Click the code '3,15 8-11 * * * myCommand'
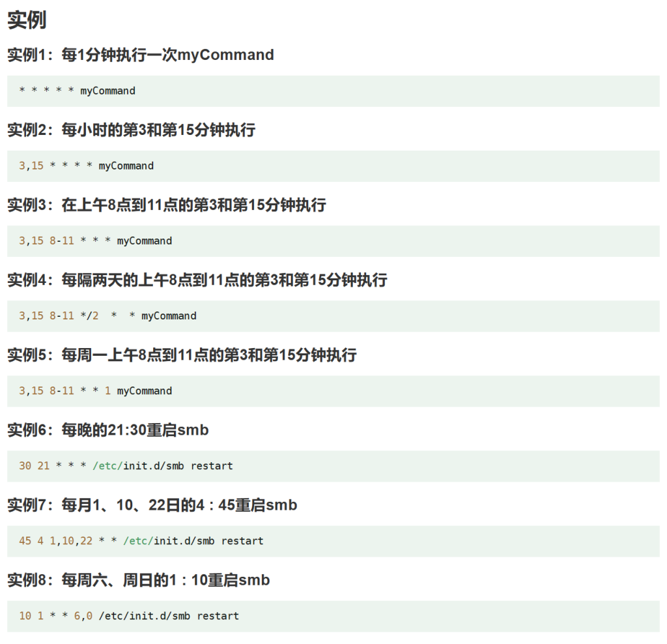Image resolution: width=667 pixels, height=644 pixels. point(95,241)
